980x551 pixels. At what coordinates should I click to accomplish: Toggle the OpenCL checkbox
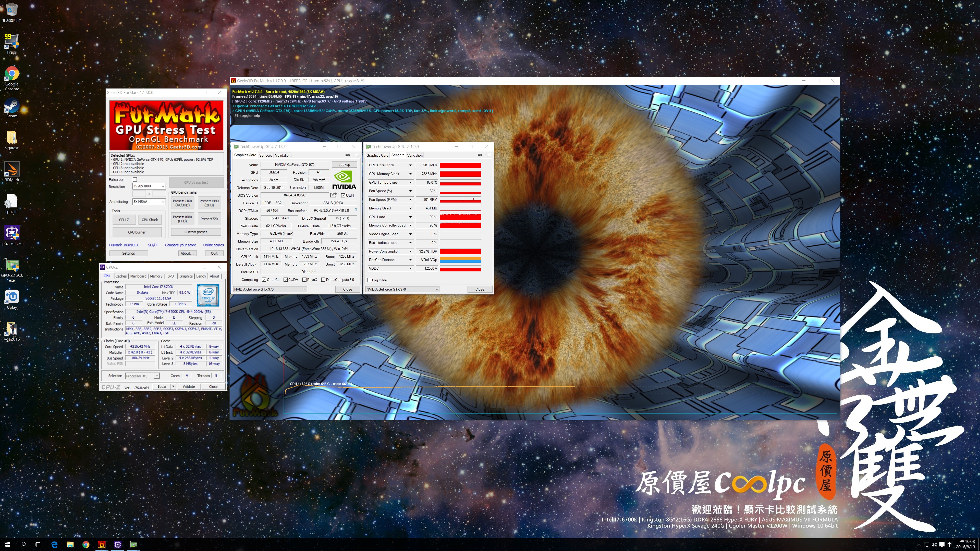(x=264, y=280)
